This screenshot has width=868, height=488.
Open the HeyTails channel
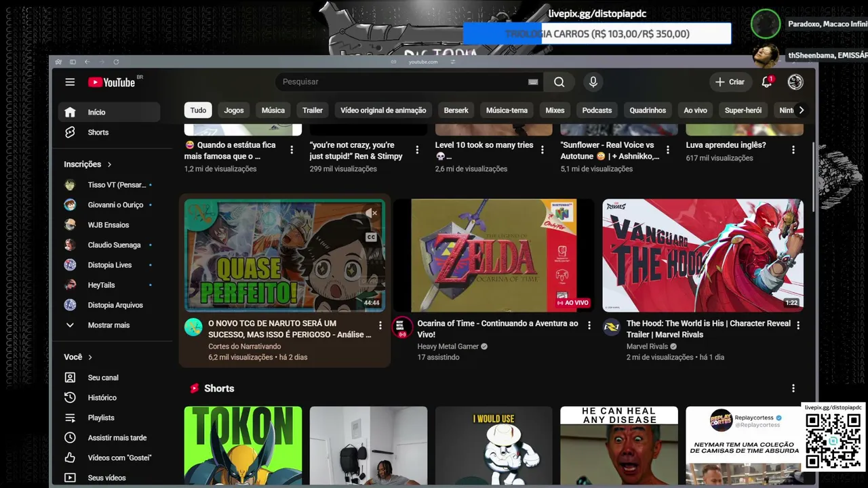[x=109, y=285]
